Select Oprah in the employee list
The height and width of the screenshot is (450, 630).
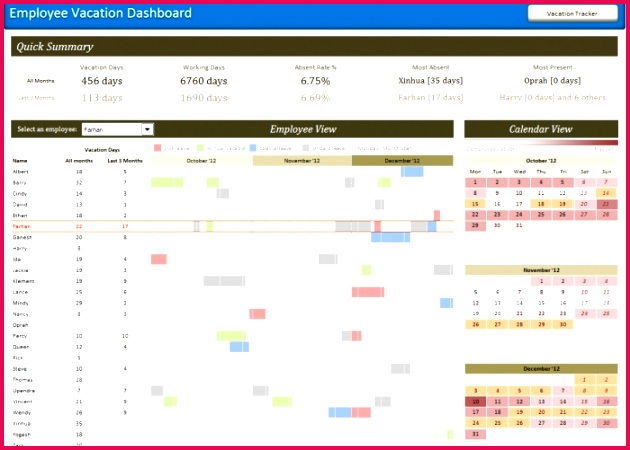point(20,325)
